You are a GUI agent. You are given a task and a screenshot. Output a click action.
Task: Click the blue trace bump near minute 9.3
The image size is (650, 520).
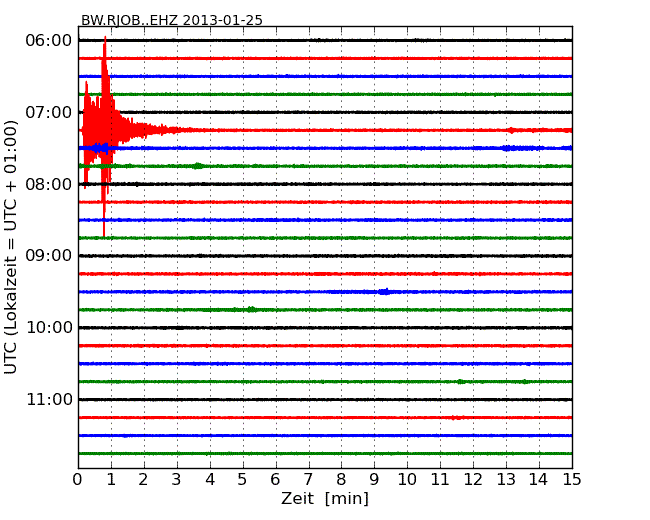pyautogui.click(x=385, y=292)
